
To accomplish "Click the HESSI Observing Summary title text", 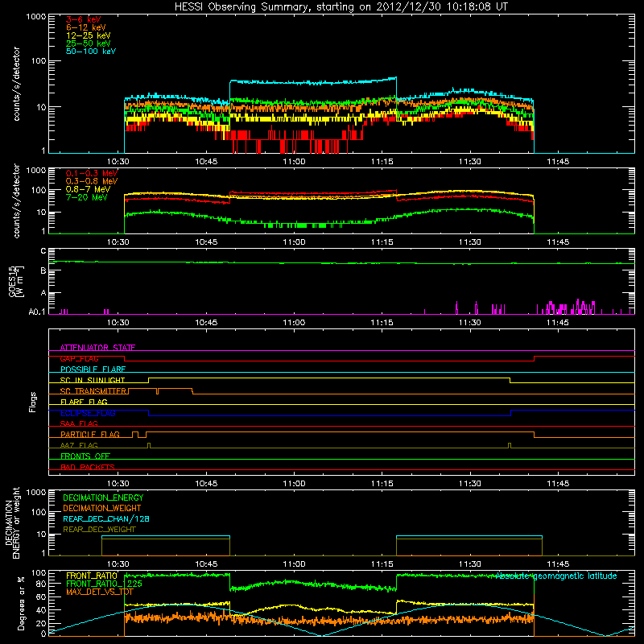I will (341, 7).
